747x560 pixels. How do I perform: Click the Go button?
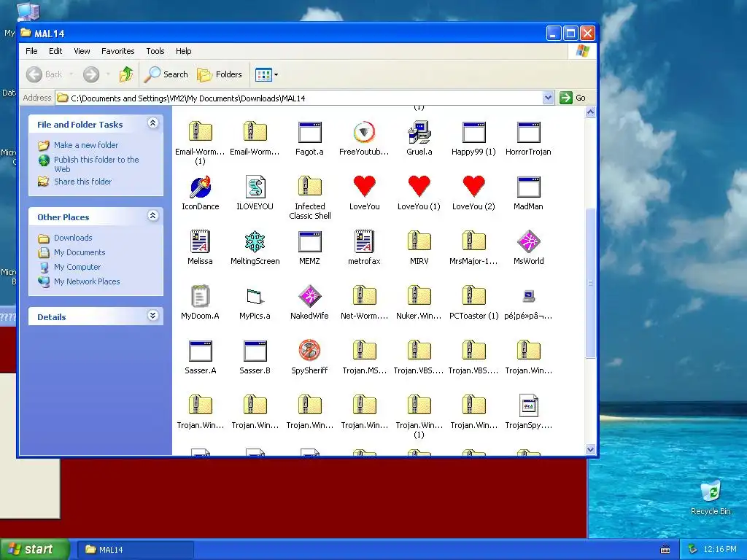pyautogui.click(x=573, y=98)
